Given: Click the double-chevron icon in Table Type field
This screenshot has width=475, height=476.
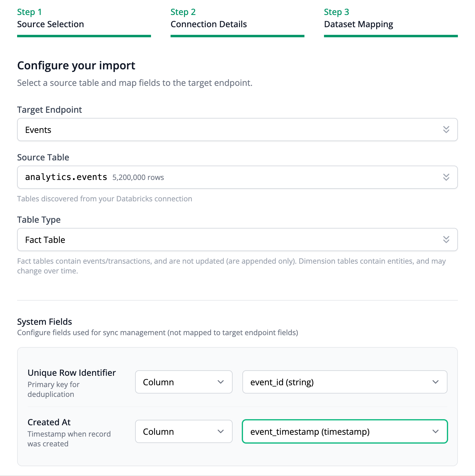Looking at the screenshot, I should (x=446, y=240).
